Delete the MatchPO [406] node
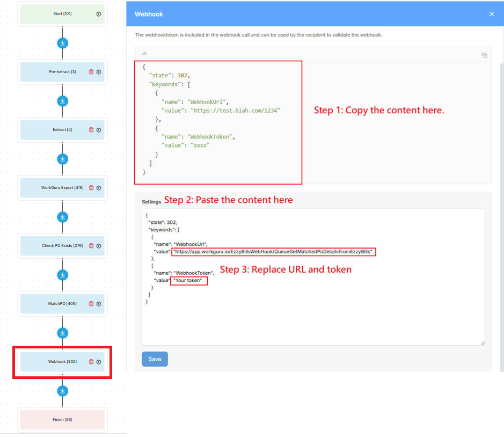Image resolution: width=504 pixels, height=437 pixels. tap(91, 304)
